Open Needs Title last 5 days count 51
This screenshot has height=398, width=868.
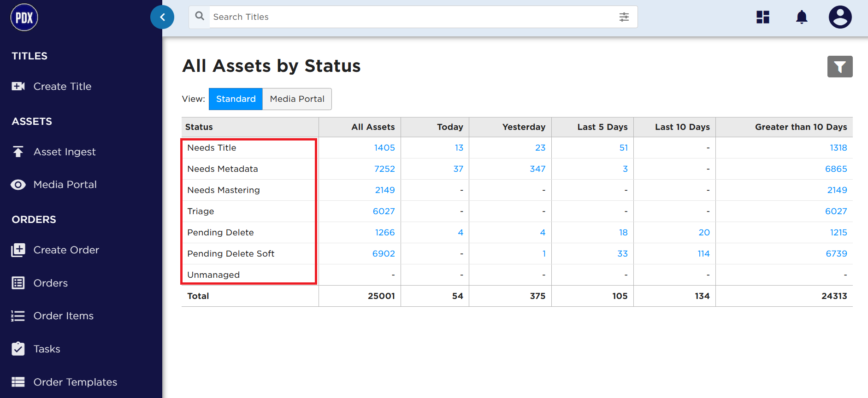click(x=624, y=148)
